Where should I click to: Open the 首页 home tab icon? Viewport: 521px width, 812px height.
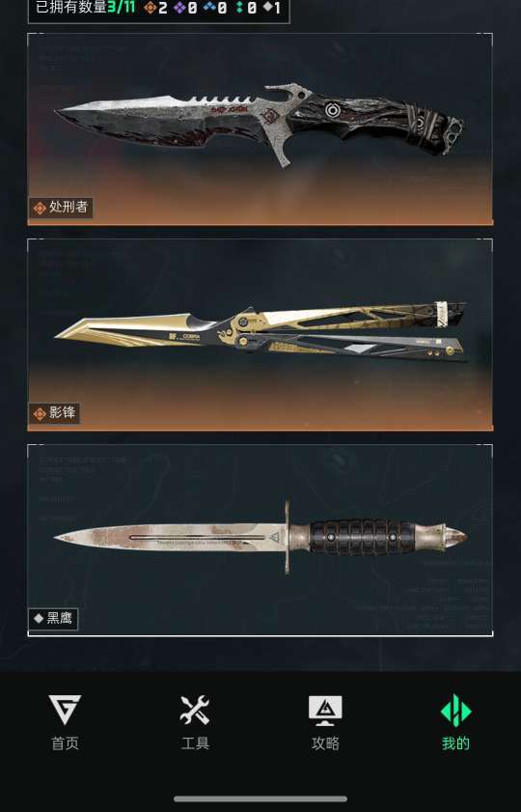coord(65,710)
